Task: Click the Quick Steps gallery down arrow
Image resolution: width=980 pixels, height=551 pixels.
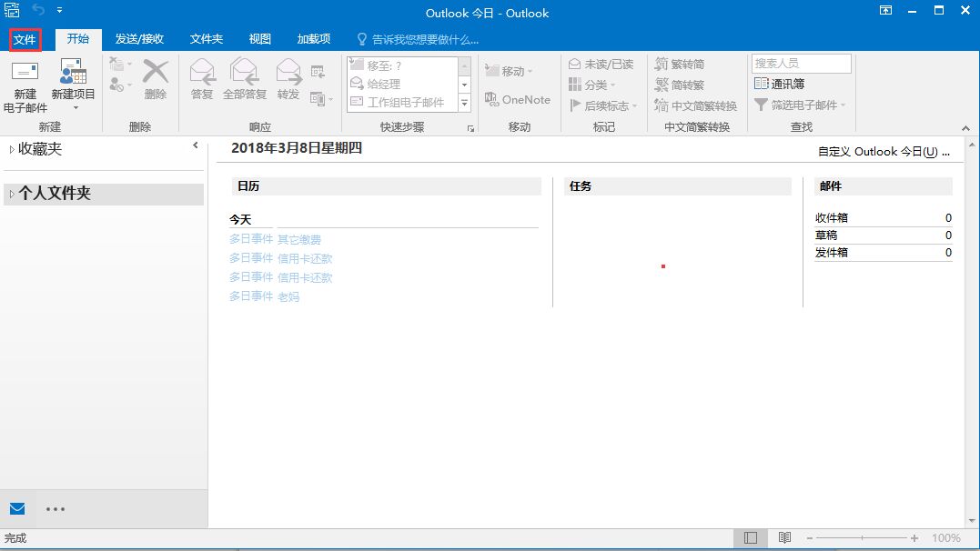Action: pos(464,85)
